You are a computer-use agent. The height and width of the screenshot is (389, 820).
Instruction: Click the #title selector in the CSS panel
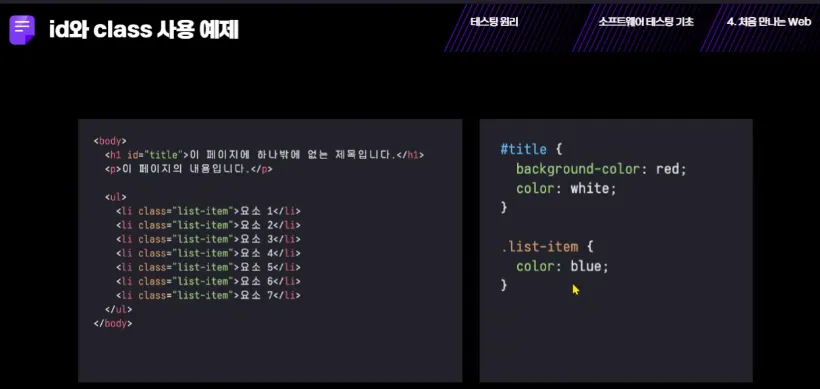[x=523, y=150]
